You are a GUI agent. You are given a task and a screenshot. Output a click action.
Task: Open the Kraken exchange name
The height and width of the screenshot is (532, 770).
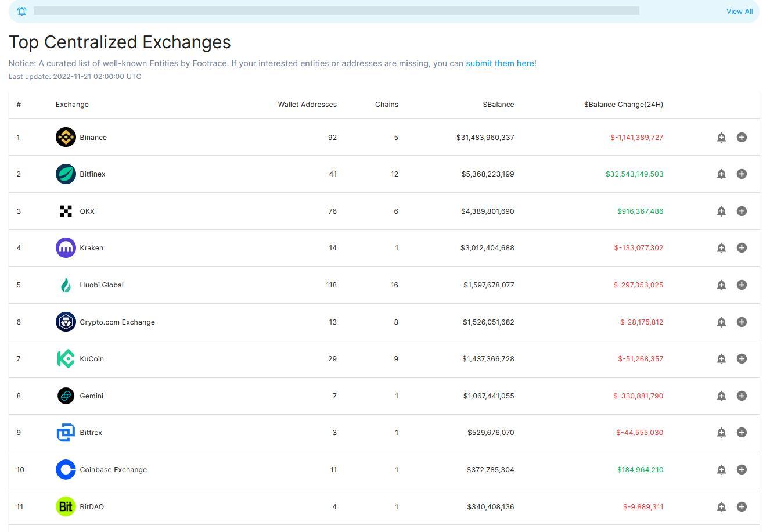coord(91,248)
